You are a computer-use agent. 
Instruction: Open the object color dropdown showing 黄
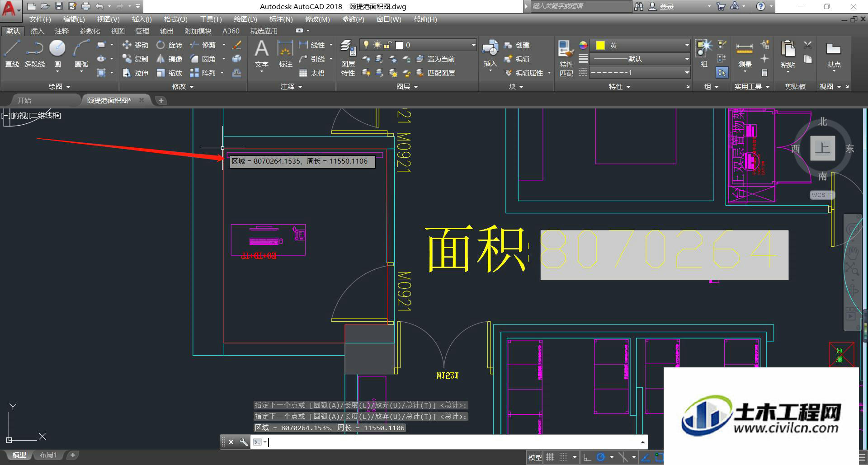[641, 45]
